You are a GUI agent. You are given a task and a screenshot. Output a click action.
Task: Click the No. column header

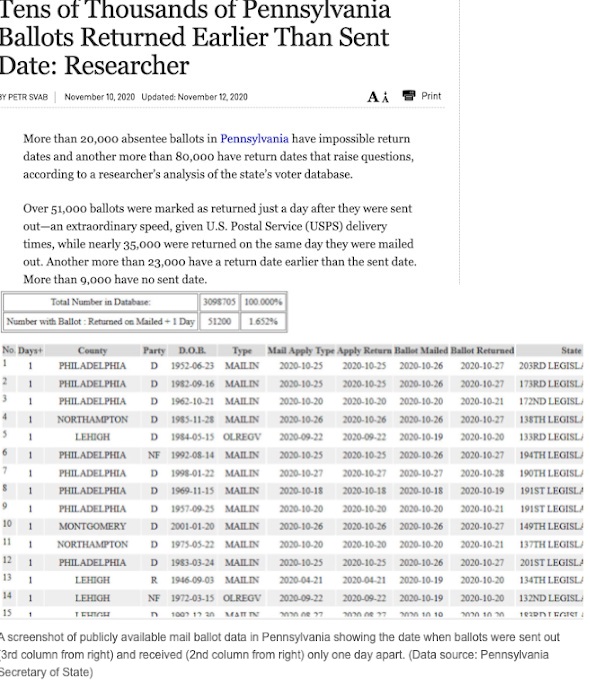(x=8, y=350)
